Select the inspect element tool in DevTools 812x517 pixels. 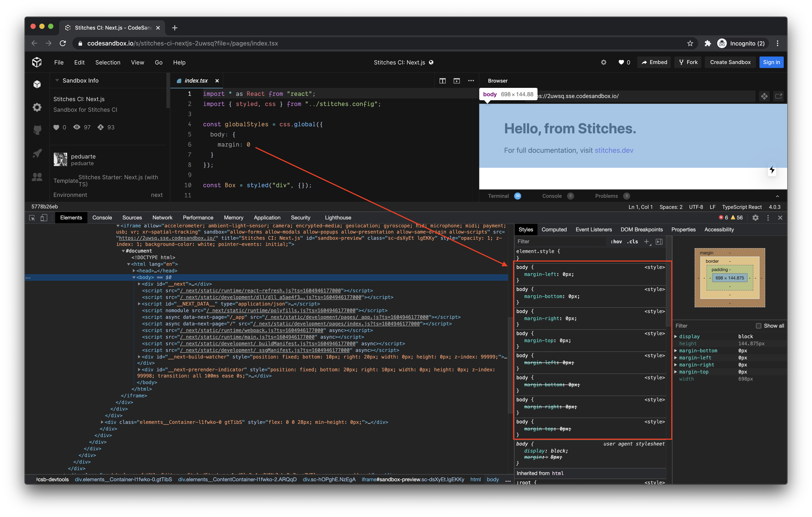click(32, 218)
